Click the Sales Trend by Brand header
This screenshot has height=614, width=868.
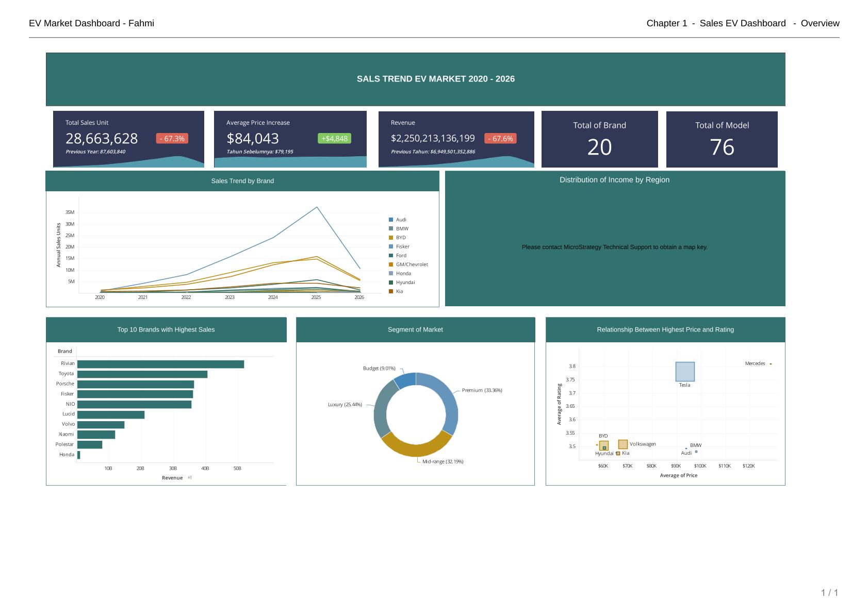point(242,181)
